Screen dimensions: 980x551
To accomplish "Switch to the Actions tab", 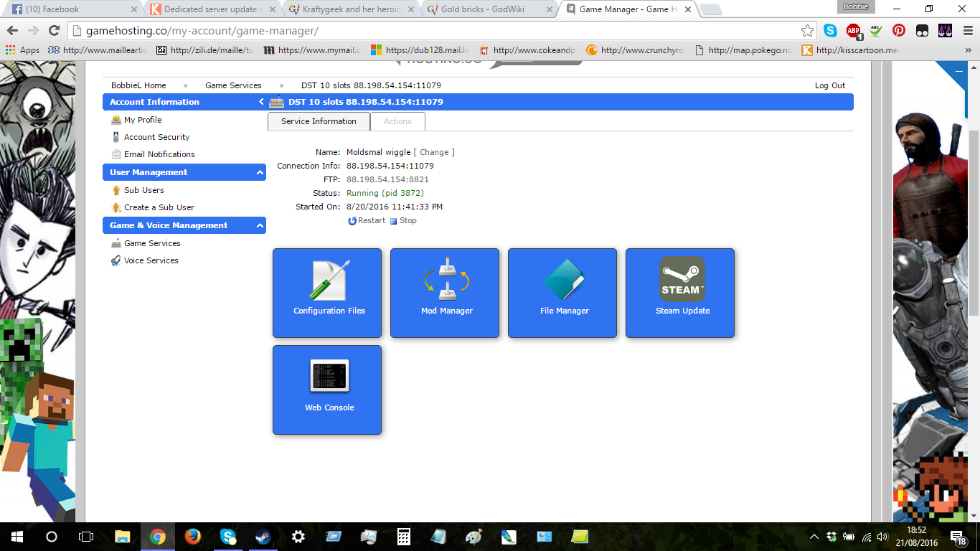I will pyautogui.click(x=397, y=121).
